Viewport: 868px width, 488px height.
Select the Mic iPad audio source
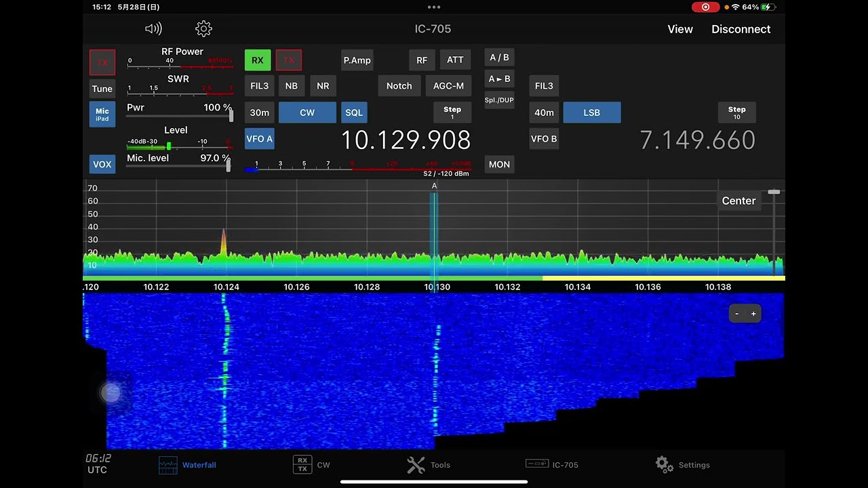coord(102,115)
